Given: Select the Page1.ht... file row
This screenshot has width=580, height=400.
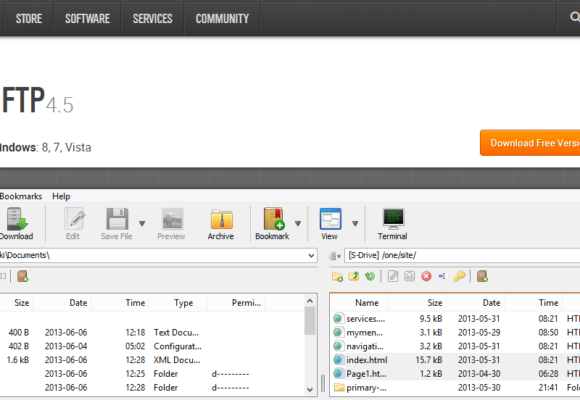Looking at the screenshot, I should (x=455, y=374).
